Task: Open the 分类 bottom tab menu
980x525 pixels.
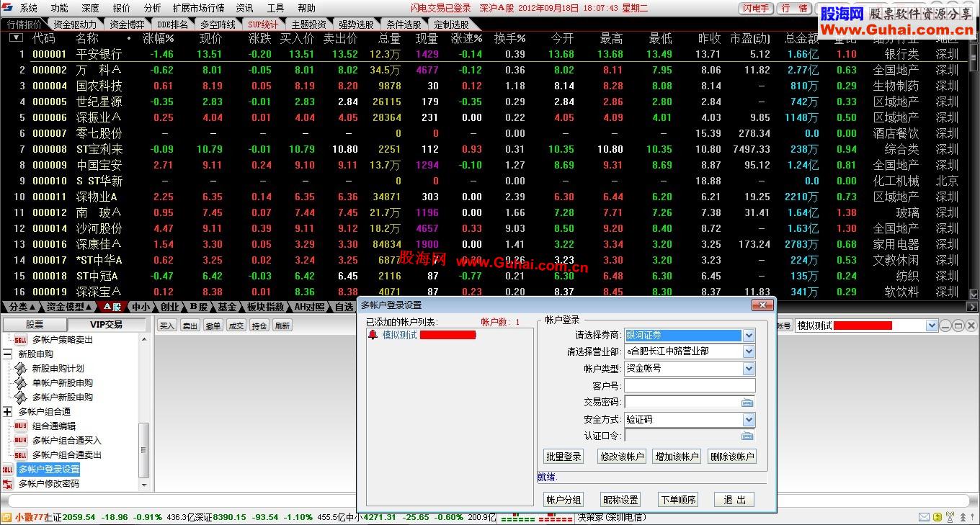Action: [22, 307]
